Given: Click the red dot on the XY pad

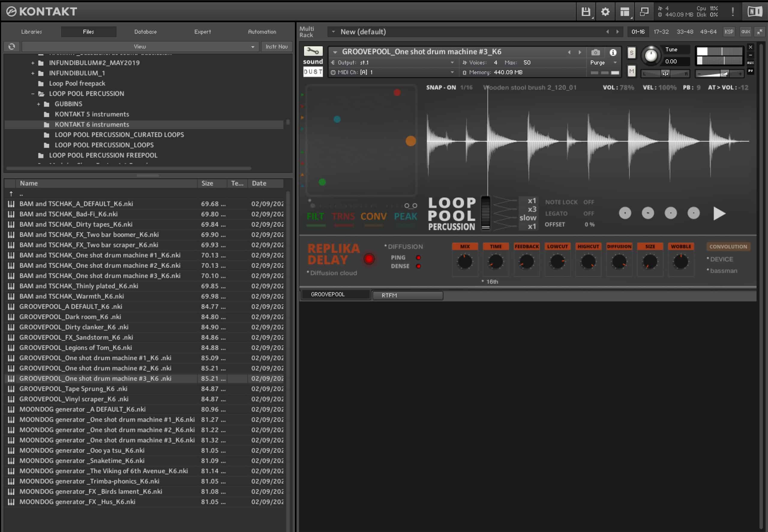Looking at the screenshot, I should point(397,92).
